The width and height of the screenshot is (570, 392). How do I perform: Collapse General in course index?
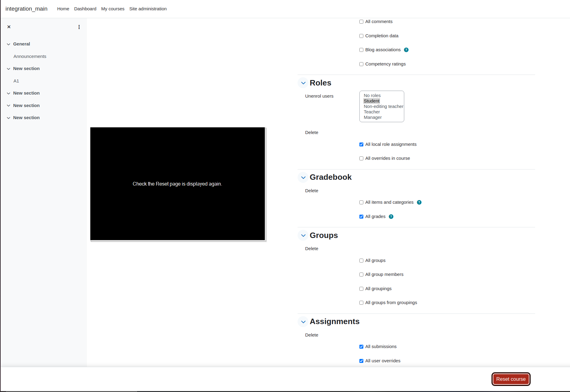click(x=8, y=44)
